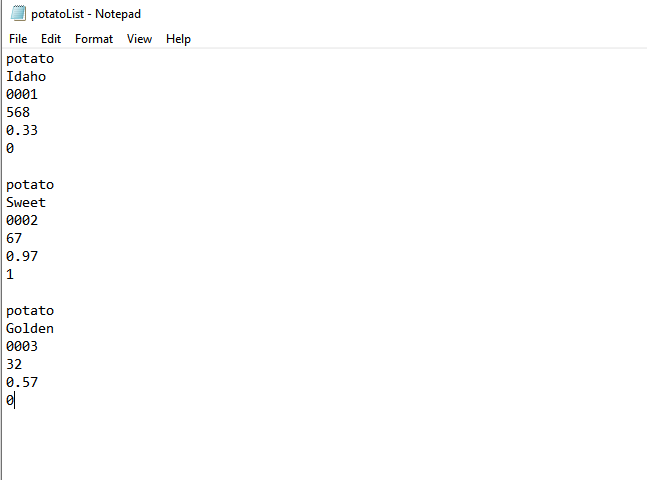Click the line reading '568'

pos(18,112)
